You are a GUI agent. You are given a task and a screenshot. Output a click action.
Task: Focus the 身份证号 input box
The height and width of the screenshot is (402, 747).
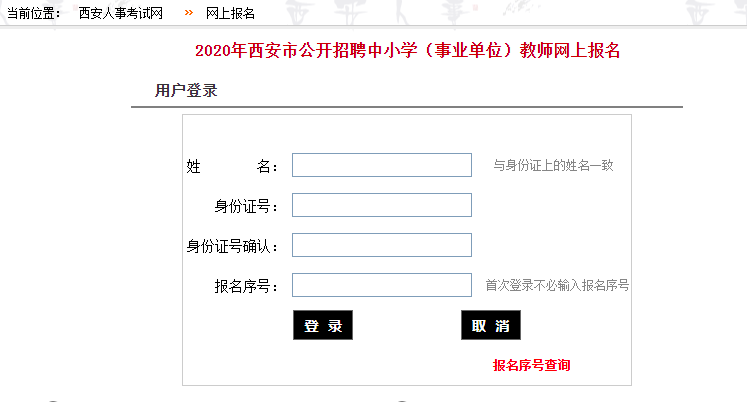[x=381, y=205]
